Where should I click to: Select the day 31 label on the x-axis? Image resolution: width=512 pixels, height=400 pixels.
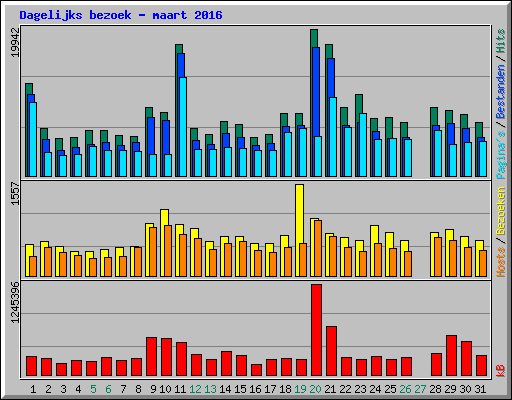coord(480,389)
